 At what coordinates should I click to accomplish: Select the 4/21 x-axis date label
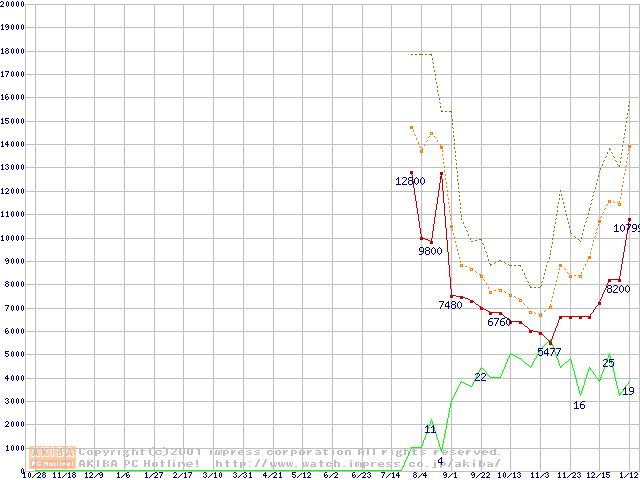tap(272, 475)
